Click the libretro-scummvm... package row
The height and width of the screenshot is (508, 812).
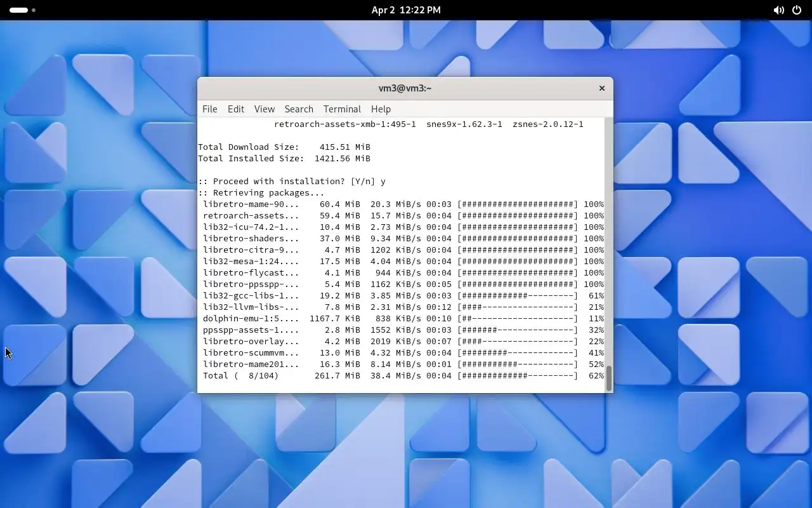(x=403, y=353)
